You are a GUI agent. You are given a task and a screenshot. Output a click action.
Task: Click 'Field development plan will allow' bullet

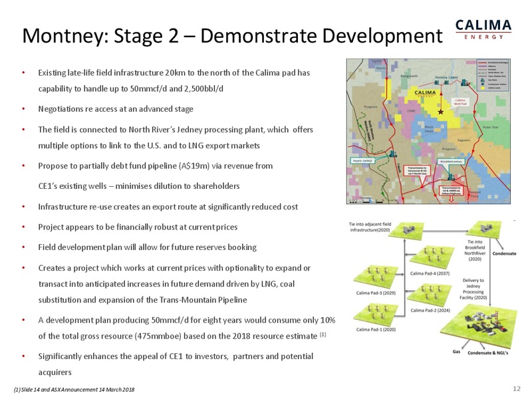[147, 247]
